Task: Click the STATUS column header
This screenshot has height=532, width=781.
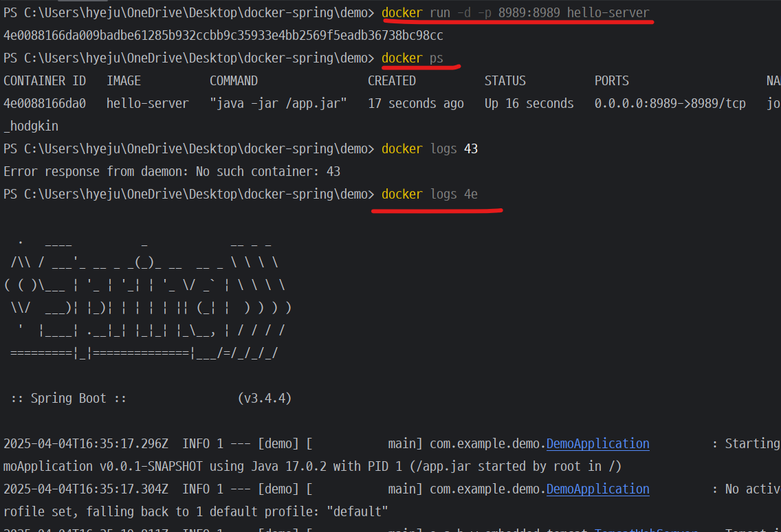Action: tap(505, 80)
